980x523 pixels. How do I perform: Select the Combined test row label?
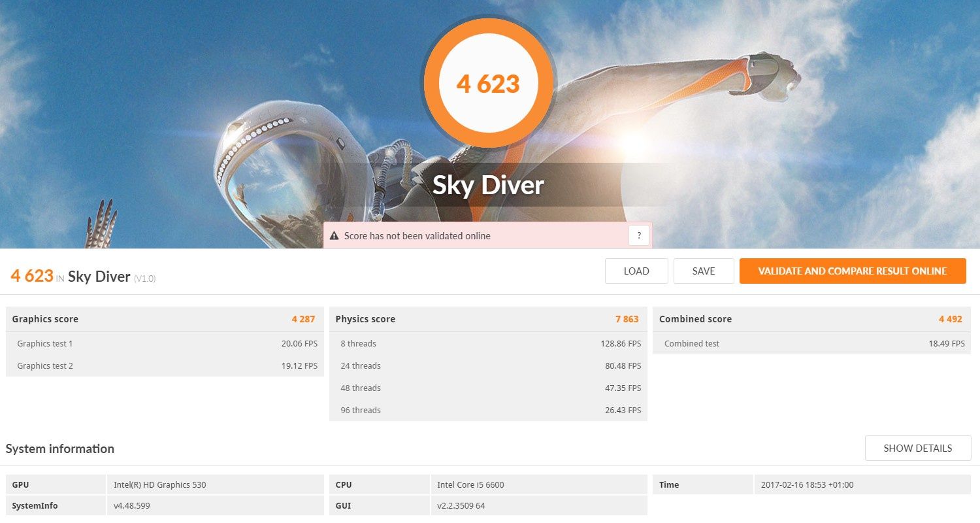tap(692, 343)
